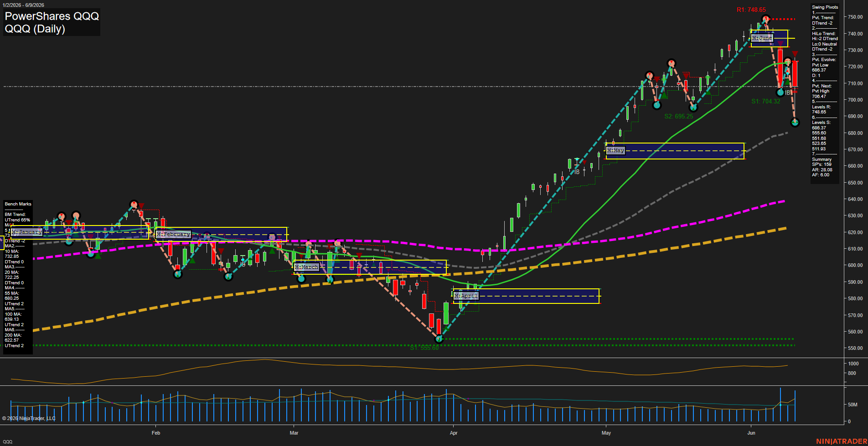Click the 200 MA value '622.57'
The image size is (868, 446).
(12, 340)
